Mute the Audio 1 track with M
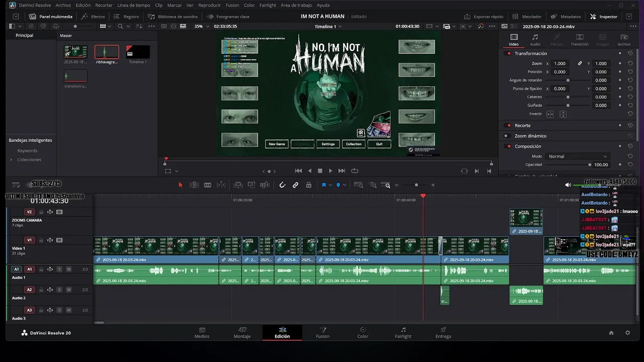This screenshot has width=644, height=362. pyautogui.click(x=69, y=269)
